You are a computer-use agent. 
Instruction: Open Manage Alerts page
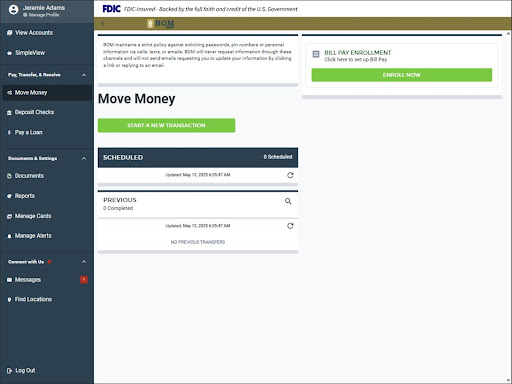click(x=33, y=236)
